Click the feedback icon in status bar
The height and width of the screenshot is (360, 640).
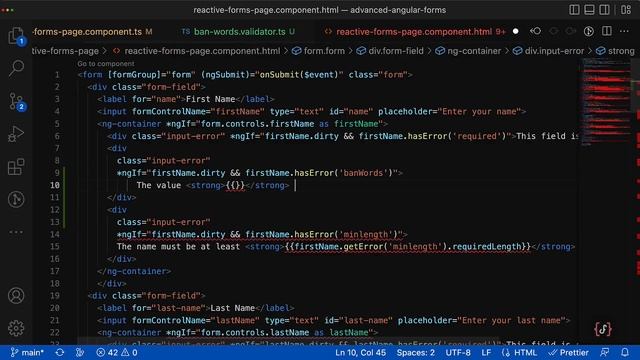click(604, 353)
